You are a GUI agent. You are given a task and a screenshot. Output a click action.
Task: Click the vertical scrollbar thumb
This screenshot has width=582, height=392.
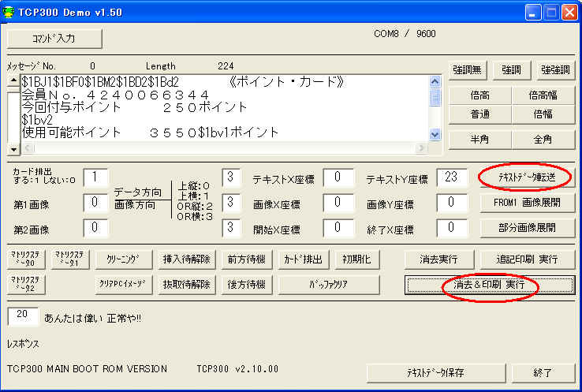435,97
